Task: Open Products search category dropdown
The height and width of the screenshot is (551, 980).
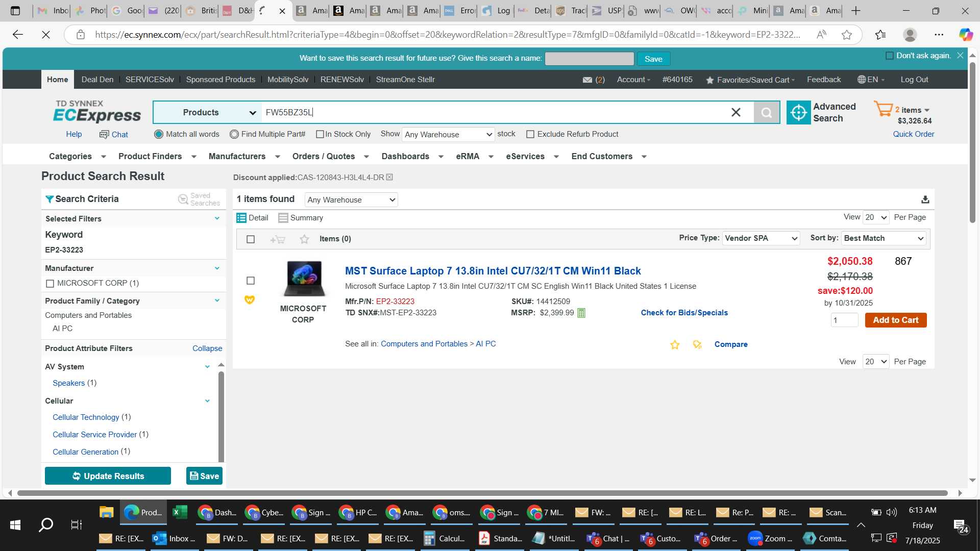Action: pyautogui.click(x=208, y=112)
